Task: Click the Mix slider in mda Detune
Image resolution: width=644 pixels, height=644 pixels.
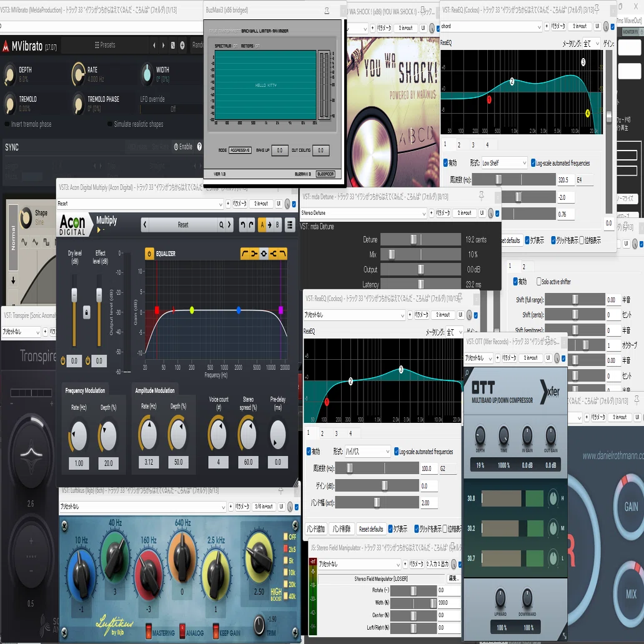Action: [x=420, y=255]
